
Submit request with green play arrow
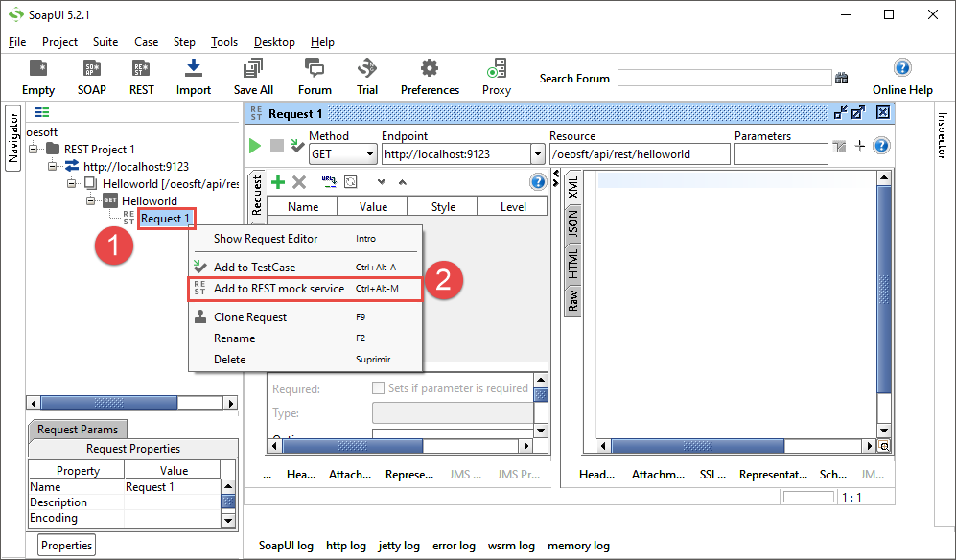point(255,146)
